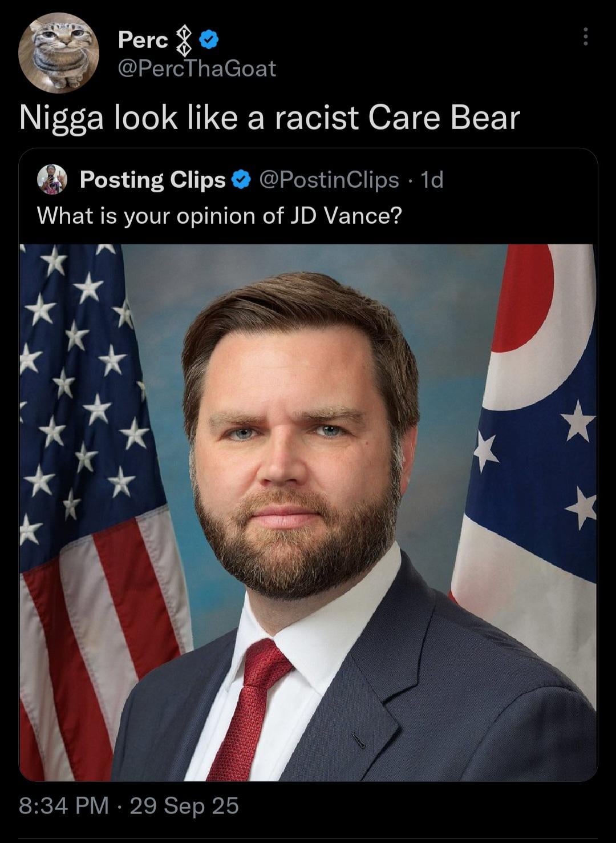The image size is (616, 843).
Task: Open quoted tweet text about JD Vance
Action: (220, 216)
